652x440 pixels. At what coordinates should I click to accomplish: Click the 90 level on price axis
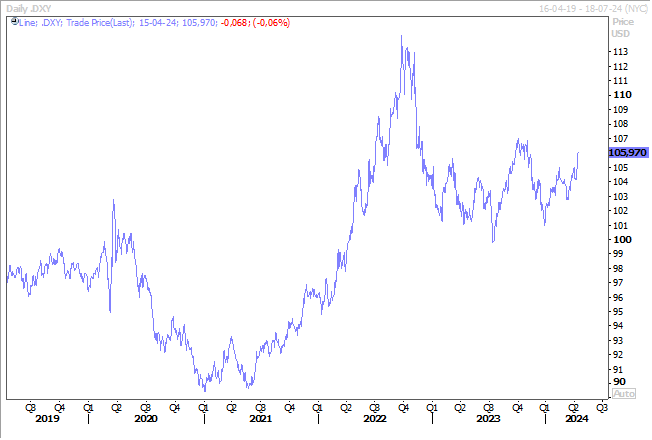[x=617, y=381]
